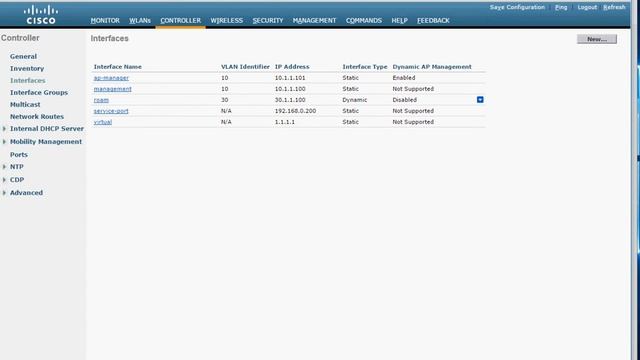Click Save Configuration link
Screen dimensions: 640x360
pos(517,7)
